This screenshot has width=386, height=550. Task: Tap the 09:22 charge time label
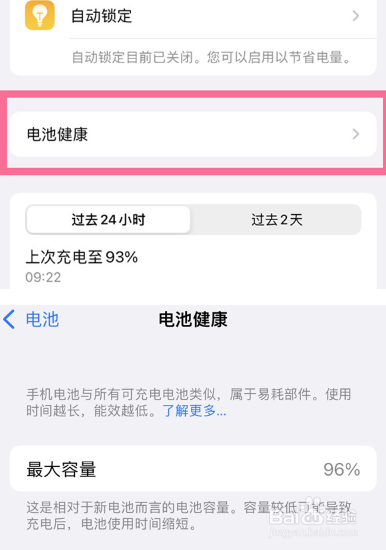pos(43,277)
